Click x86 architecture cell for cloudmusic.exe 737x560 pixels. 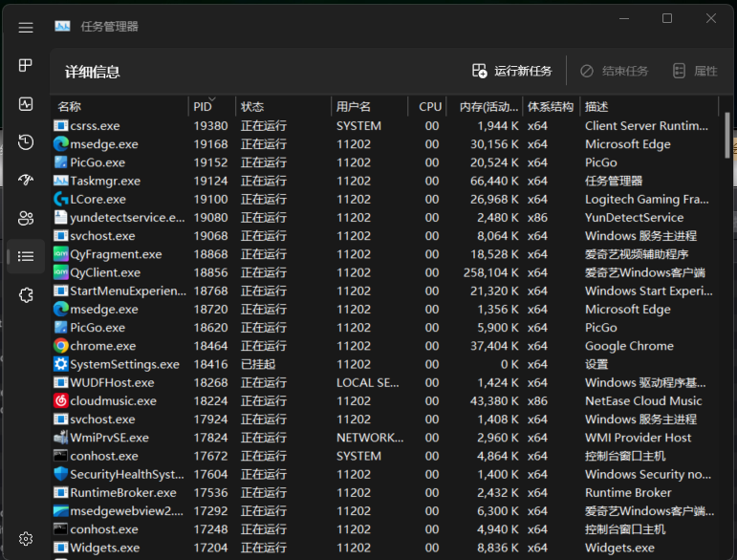coord(537,400)
